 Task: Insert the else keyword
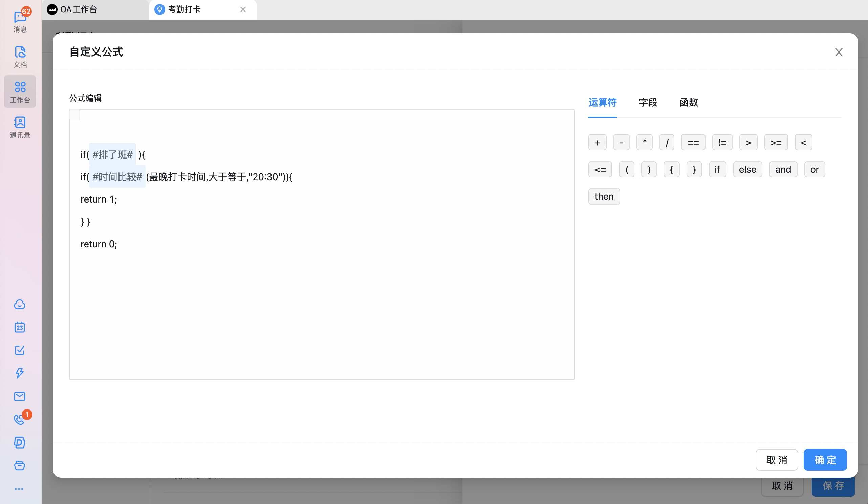(747, 169)
